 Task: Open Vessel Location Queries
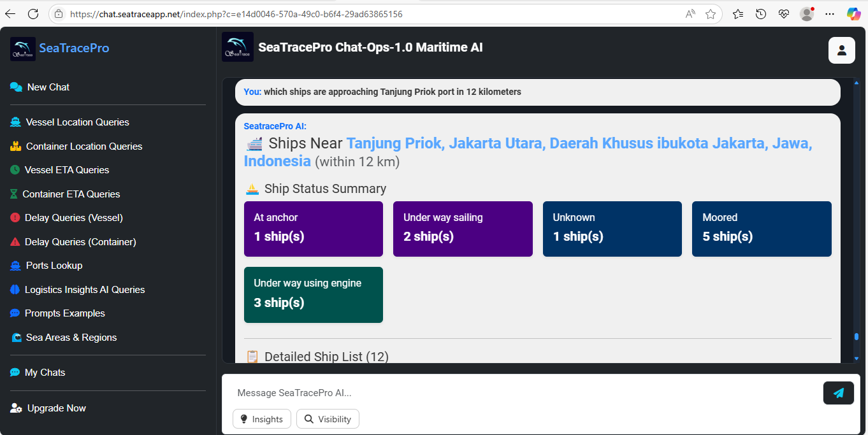click(x=69, y=122)
